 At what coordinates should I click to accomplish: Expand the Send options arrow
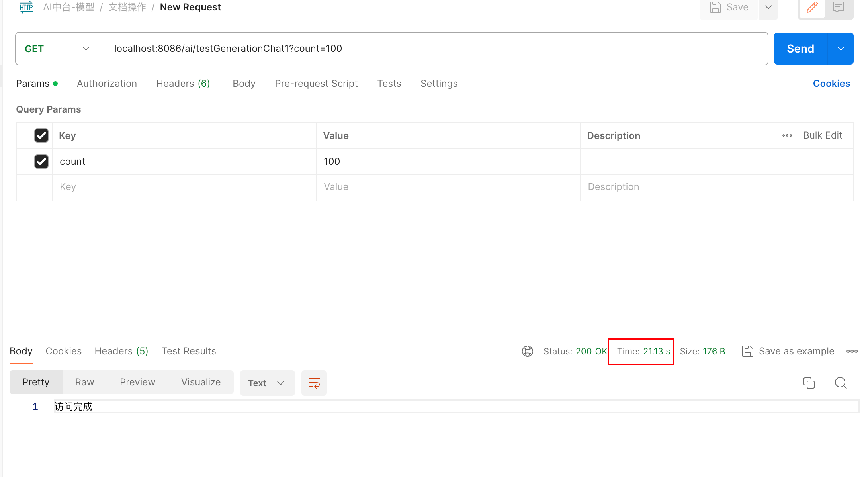coord(841,49)
